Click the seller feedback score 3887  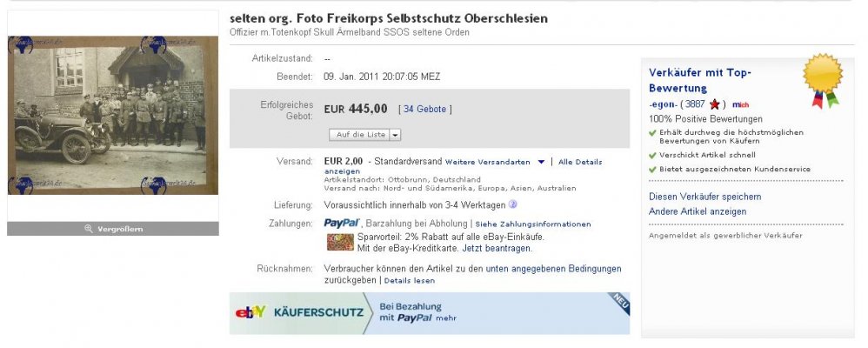pos(695,104)
